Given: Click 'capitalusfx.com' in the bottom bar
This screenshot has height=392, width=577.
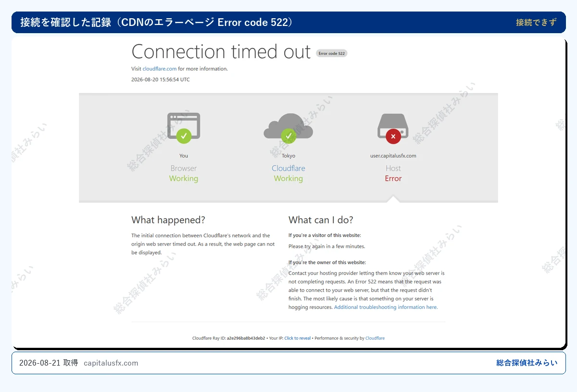Looking at the screenshot, I should tap(111, 363).
